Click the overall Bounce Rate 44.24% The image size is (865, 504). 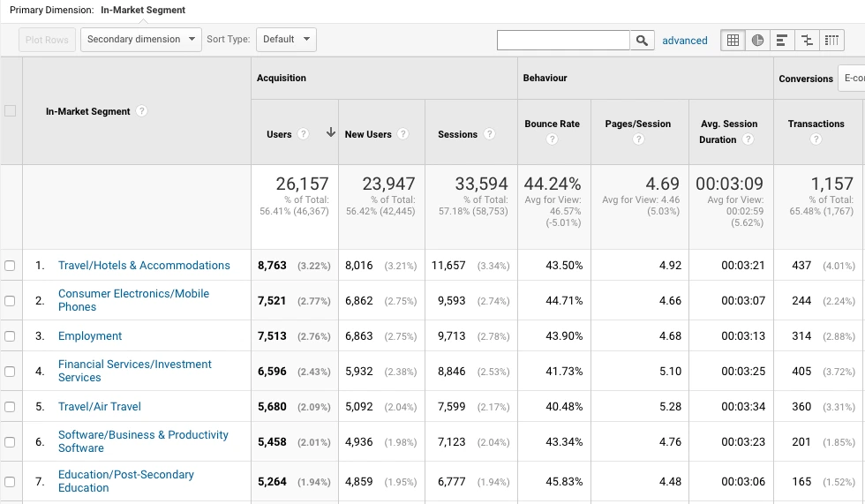point(553,184)
